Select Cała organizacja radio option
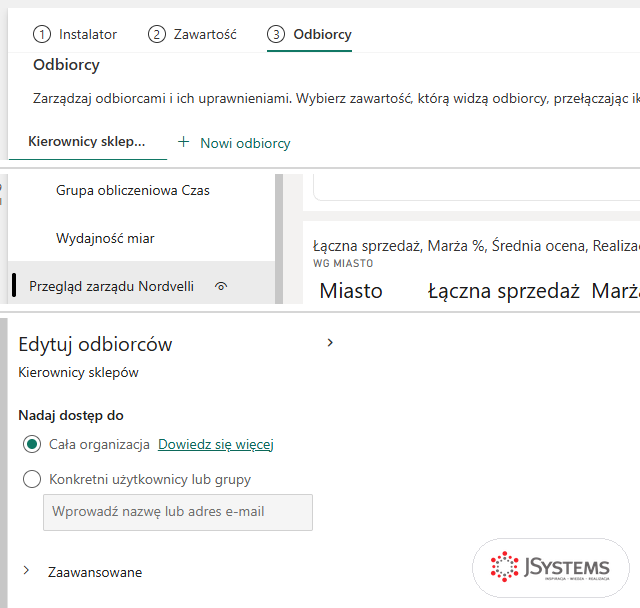 click(x=32, y=444)
